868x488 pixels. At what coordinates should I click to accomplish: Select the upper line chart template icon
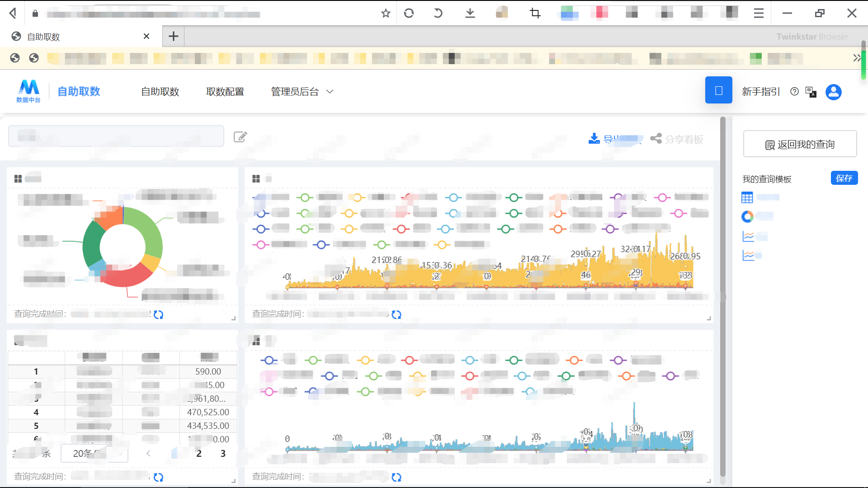[x=748, y=236]
